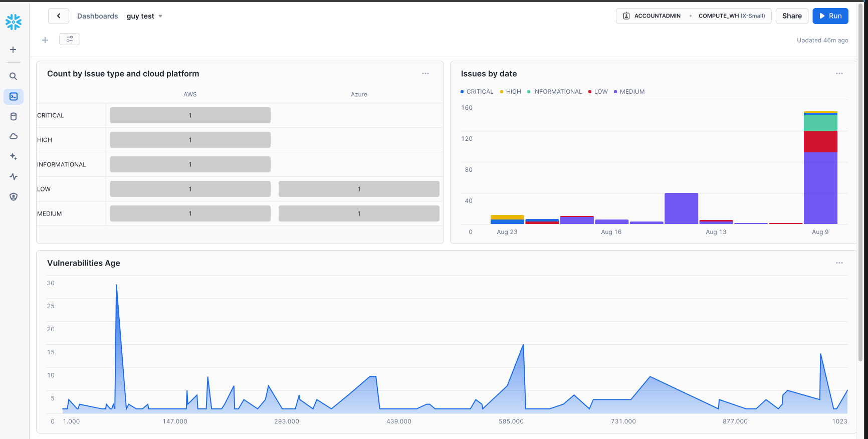The height and width of the screenshot is (439, 868).
Task: Open the ACCOUNTADMIN role and warehouse selector
Action: (693, 16)
